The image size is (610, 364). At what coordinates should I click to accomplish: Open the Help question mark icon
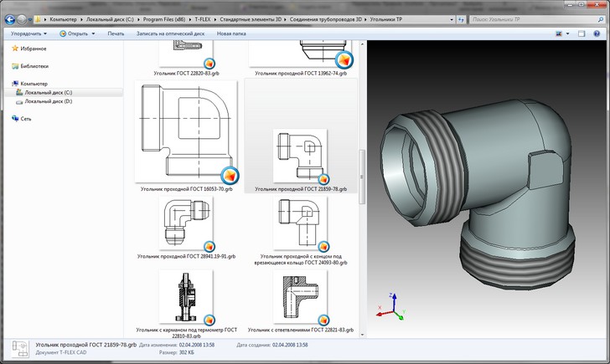tap(597, 33)
